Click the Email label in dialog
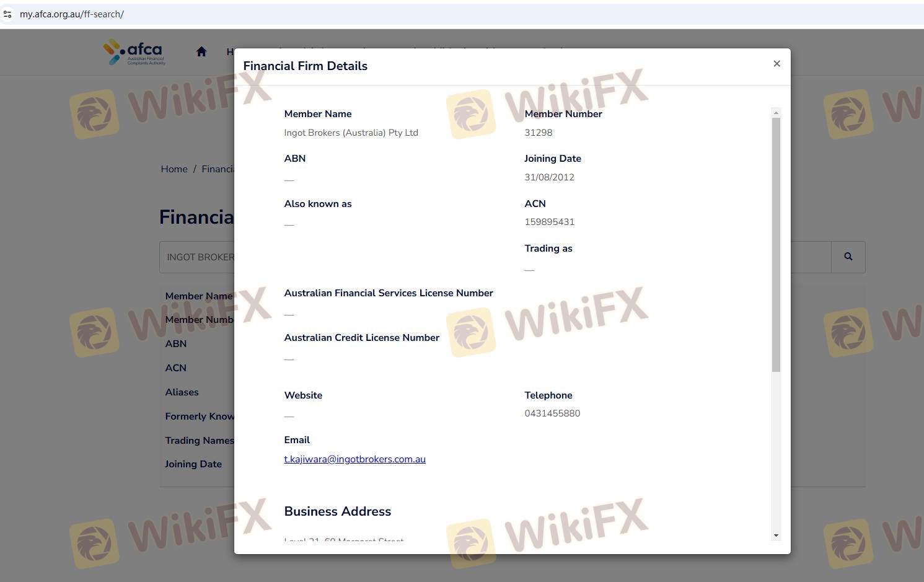This screenshot has height=582, width=924. pos(297,440)
